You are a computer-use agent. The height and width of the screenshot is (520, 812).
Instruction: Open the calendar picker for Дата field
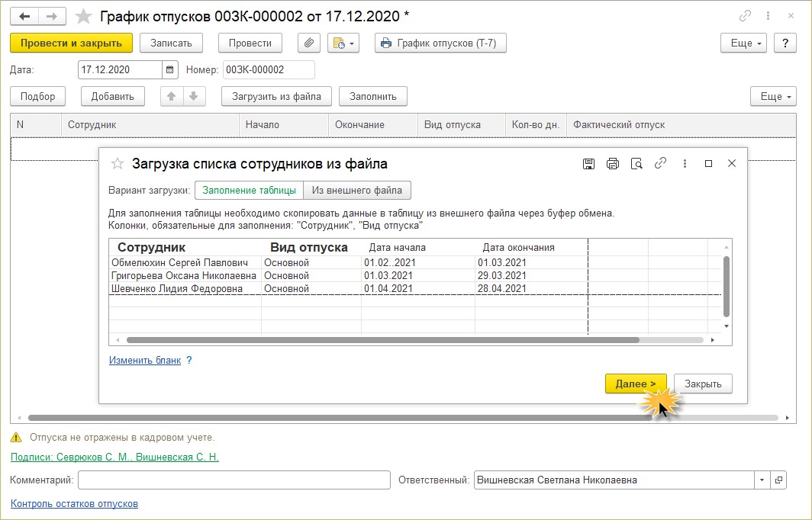(170, 70)
